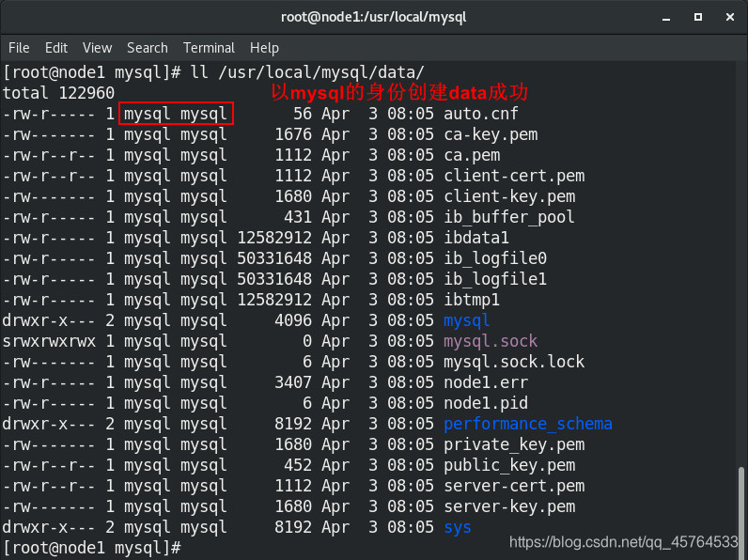
Task: Open the Search menu
Action: [x=148, y=48]
